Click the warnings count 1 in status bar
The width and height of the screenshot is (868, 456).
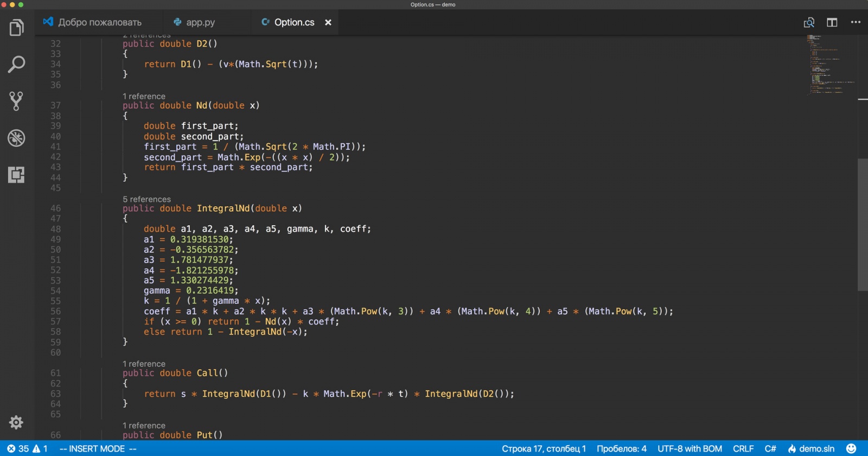[40, 449]
